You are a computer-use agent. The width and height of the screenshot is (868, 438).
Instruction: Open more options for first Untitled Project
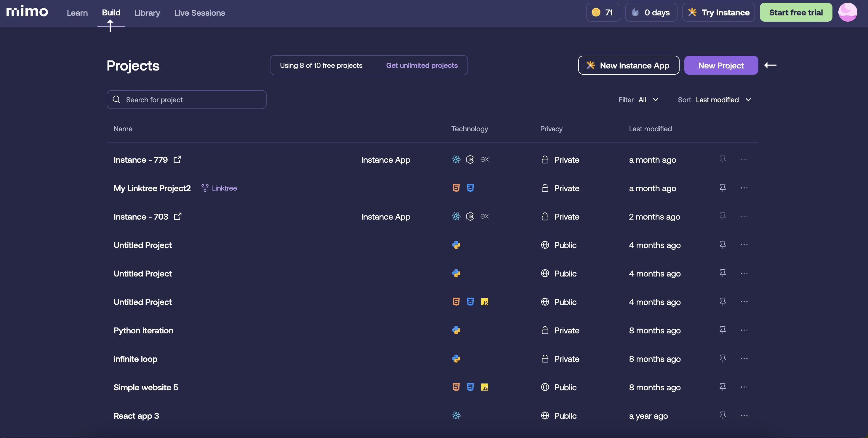point(744,245)
